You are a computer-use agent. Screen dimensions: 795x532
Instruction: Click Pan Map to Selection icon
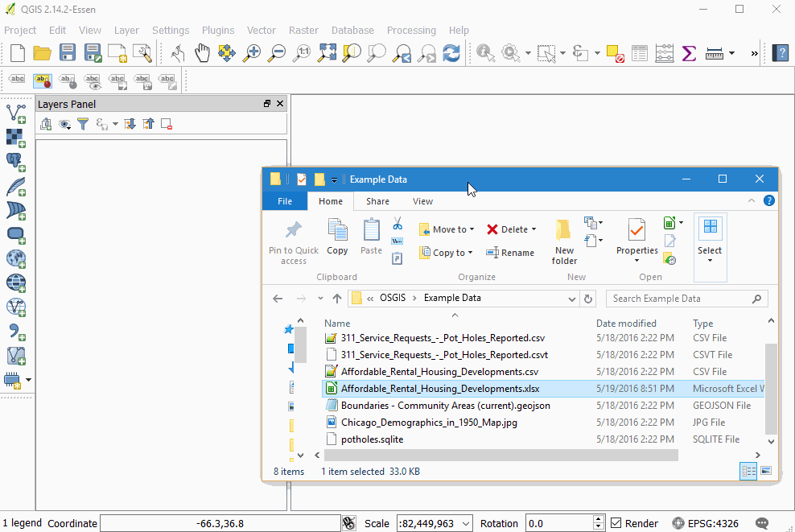point(227,53)
